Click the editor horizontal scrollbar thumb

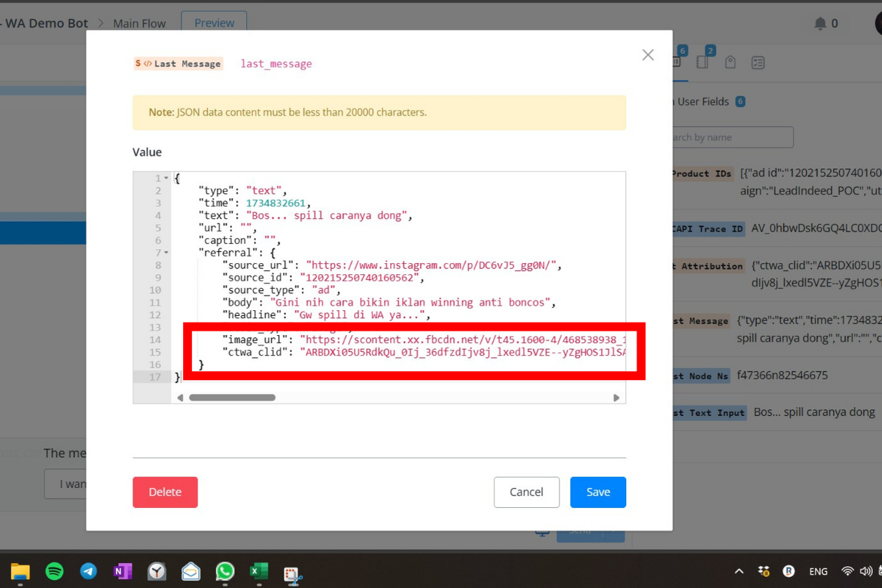coord(232,398)
